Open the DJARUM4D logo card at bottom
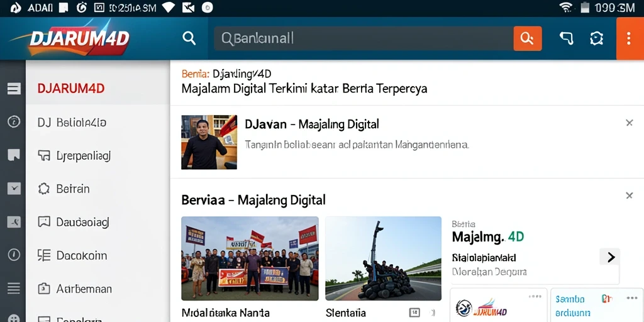This screenshot has width=644, height=322. coord(499,306)
